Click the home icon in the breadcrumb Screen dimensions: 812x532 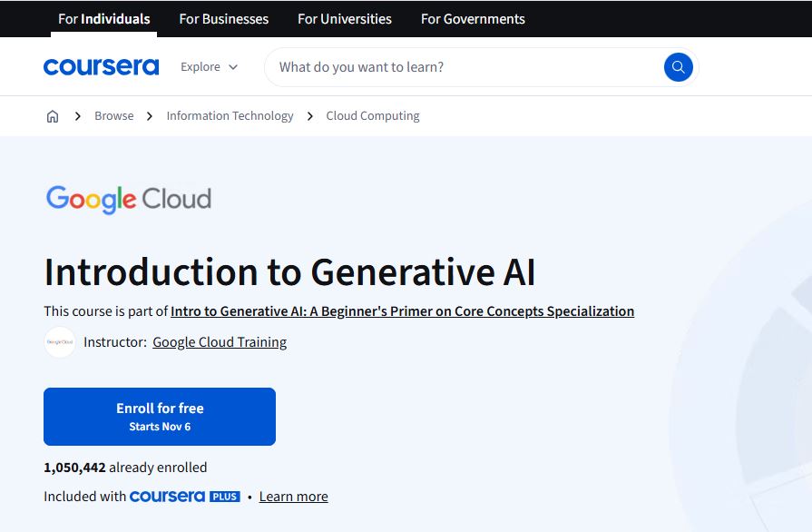coord(53,116)
